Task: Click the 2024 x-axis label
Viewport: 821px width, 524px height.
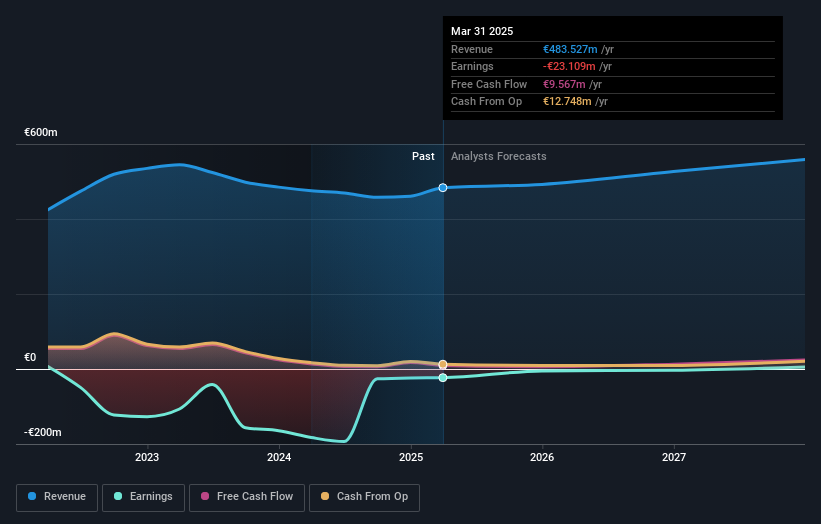Action: pyautogui.click(x=279, y=457)
